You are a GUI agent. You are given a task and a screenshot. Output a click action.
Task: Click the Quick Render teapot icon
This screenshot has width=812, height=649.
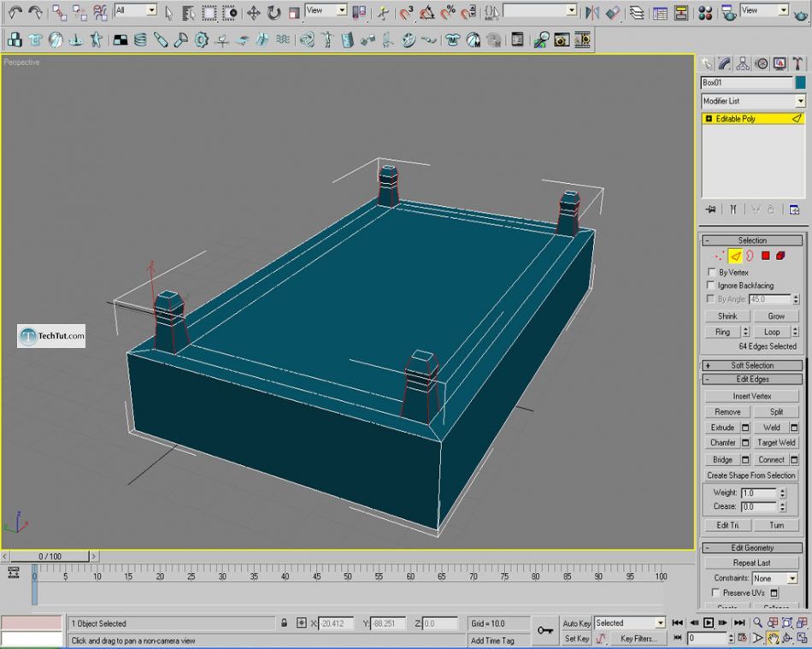coord(800,14)
